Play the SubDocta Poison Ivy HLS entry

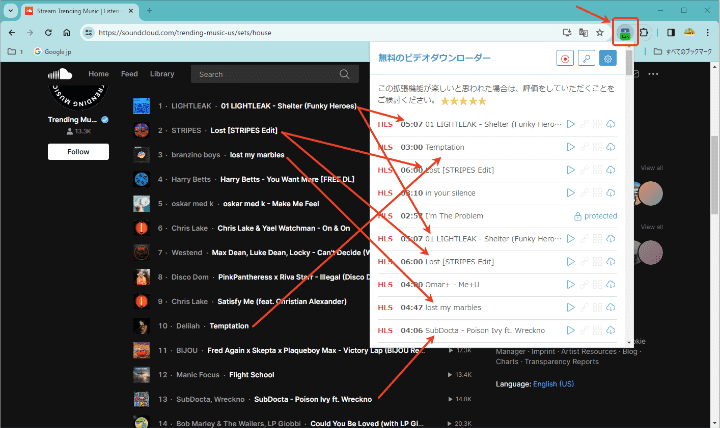click(x=571, y=330)
